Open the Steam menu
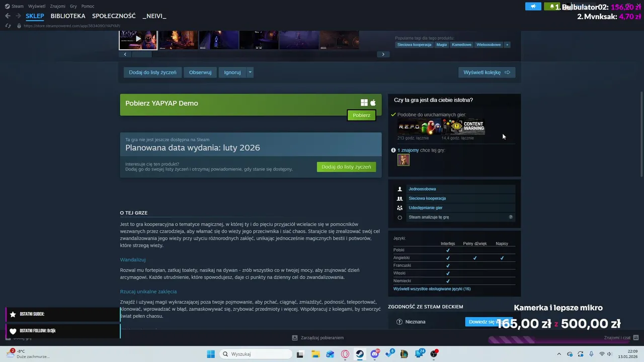The height and width of the screenshot is (362, 644). click(x=15, y=6)
